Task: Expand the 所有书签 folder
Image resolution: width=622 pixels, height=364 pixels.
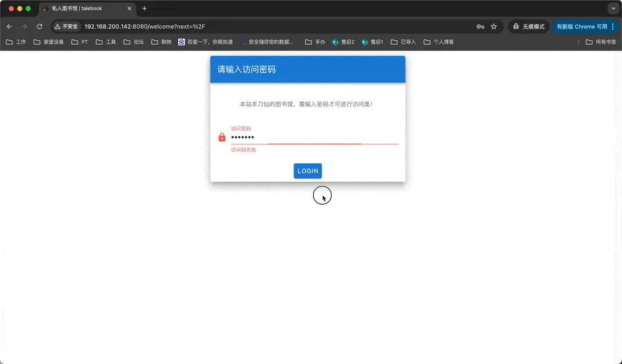Action: [601, 42]
